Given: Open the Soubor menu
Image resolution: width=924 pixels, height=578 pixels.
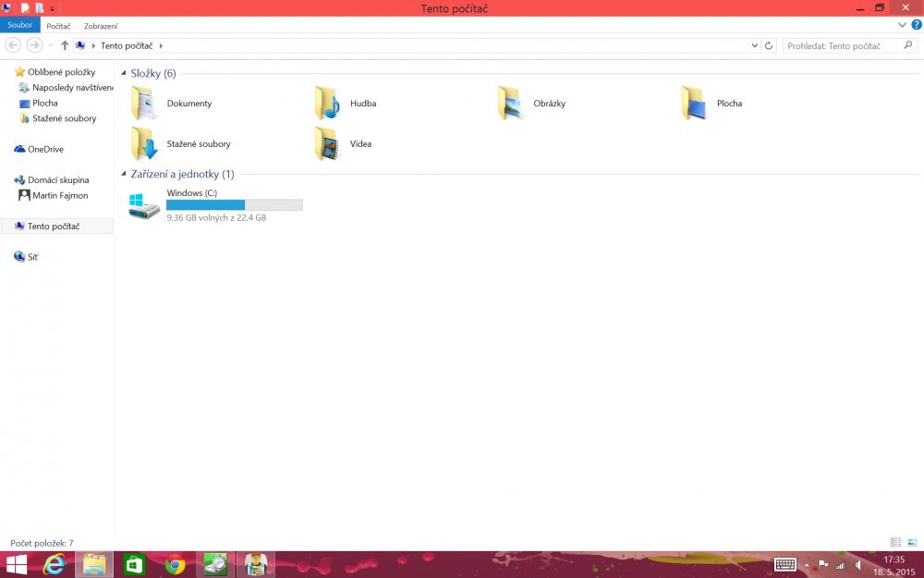Looking at the screenshot, I should click(x=19, y=25).
